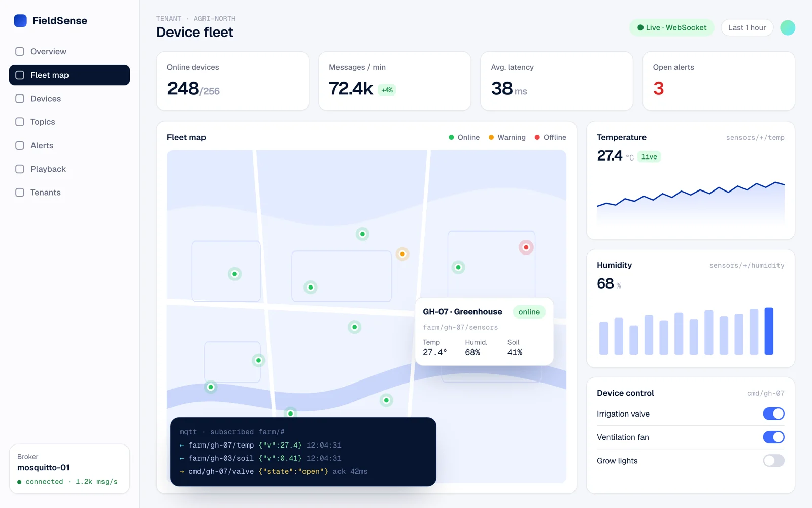Click the Live · WebSocket status pill
The image size is (812, 508).
pos(672,28)
